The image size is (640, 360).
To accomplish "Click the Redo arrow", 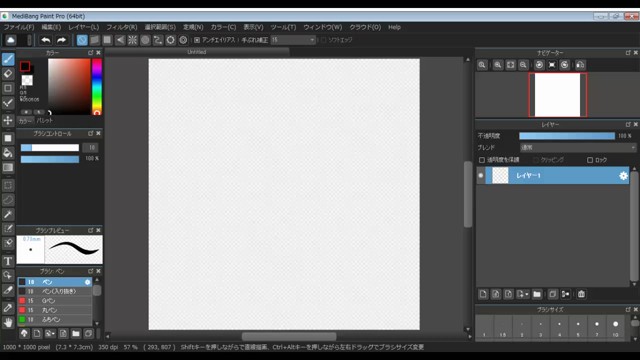I will [x=61, y=40].
